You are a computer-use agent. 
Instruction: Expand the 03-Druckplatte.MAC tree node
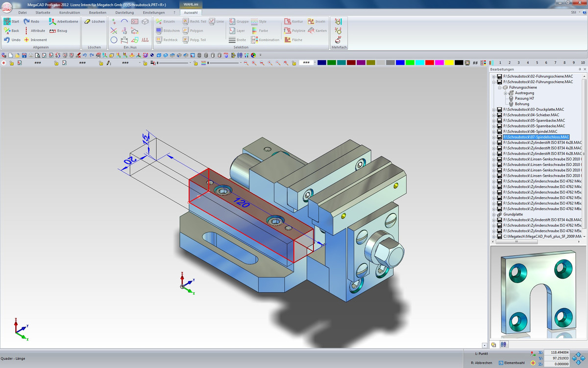(494, 109)
